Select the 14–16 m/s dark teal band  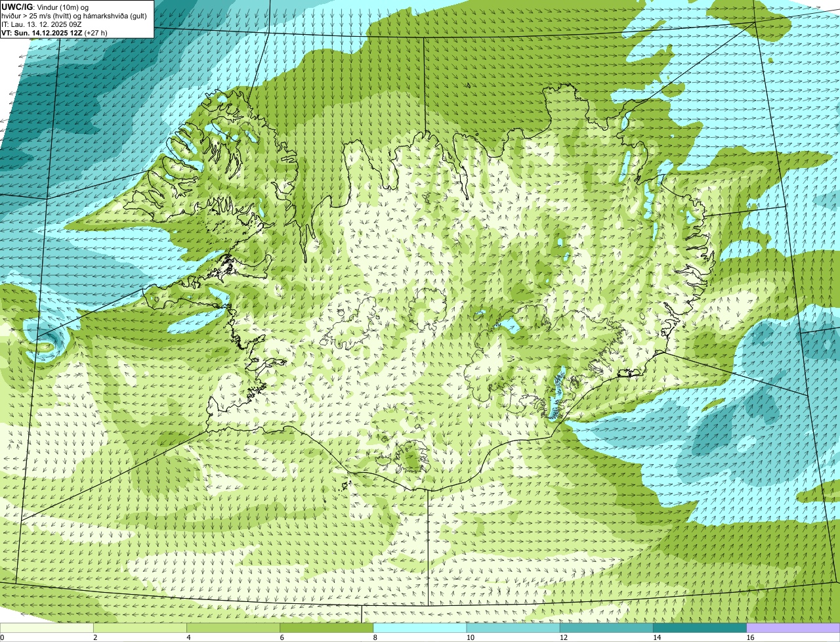click(x=700, y=628)
